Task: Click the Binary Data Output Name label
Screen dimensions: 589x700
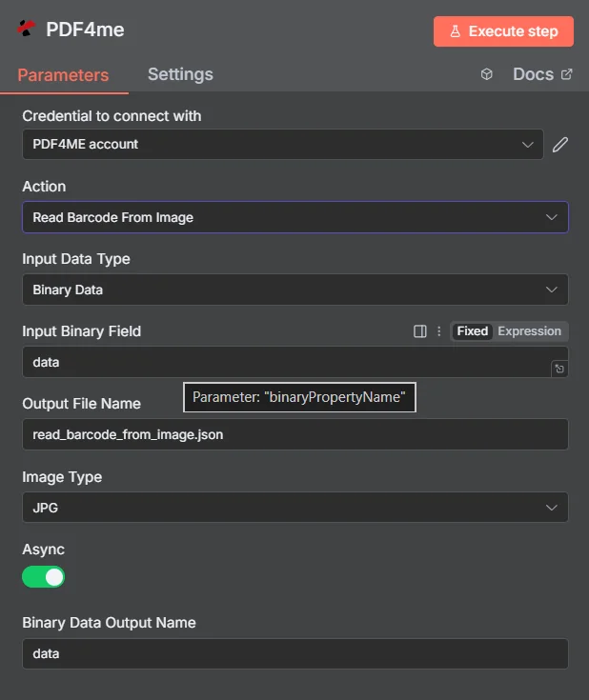Action: click(109, 623)
